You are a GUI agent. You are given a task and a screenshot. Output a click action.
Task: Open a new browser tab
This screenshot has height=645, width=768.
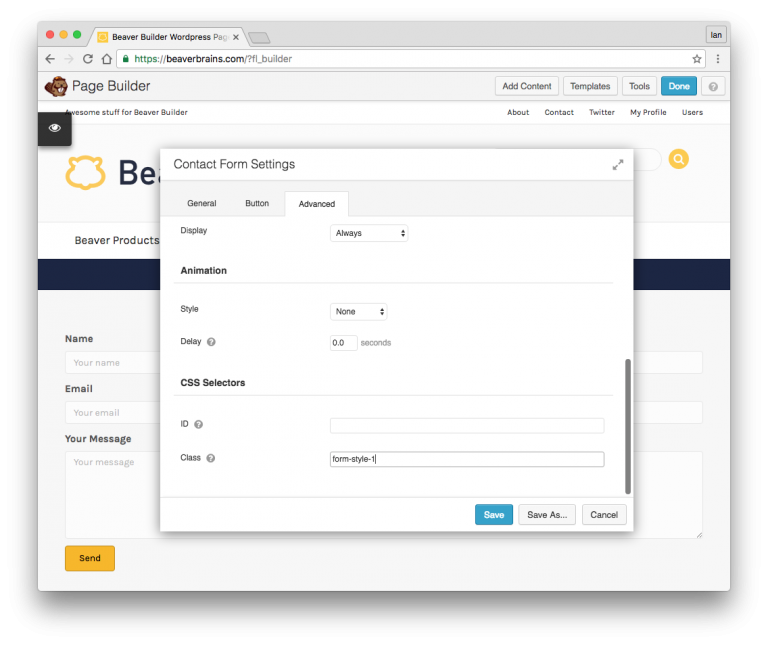tap(259, 38)
